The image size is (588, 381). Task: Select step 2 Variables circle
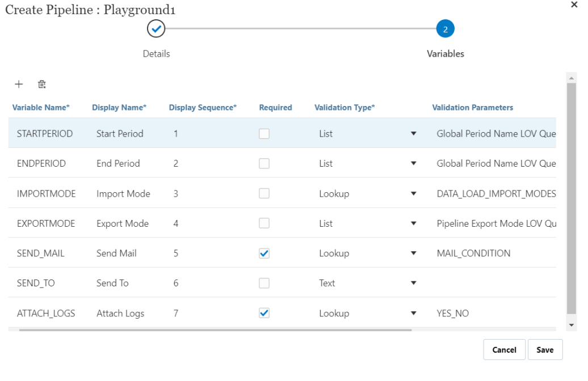click(445, 29)
